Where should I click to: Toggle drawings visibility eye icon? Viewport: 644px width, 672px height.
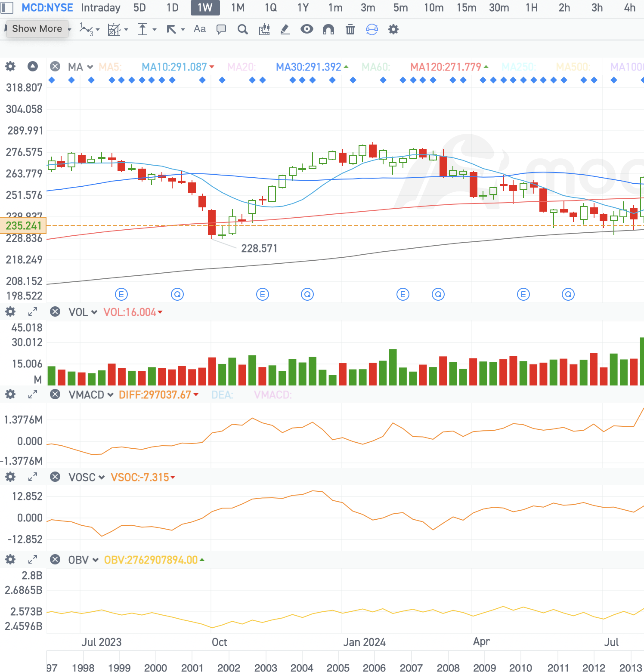[x=307, y=29]
